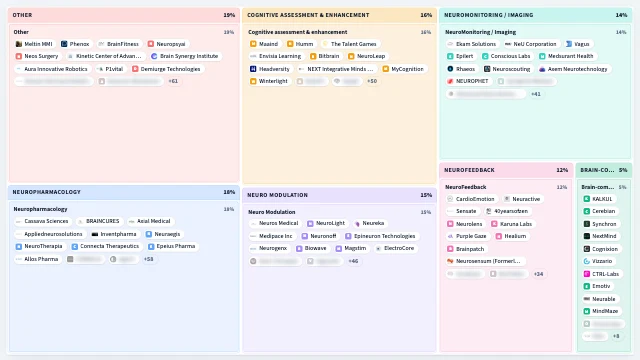
Task: Click the CTRL-Labs magenta logo icon
Action: point(587,274)
